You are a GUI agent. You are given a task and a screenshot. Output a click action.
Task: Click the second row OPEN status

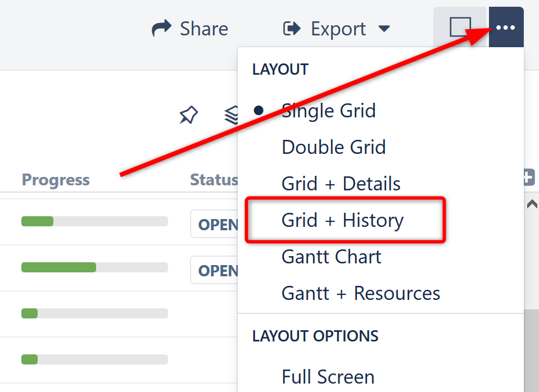tap(214, 270)
